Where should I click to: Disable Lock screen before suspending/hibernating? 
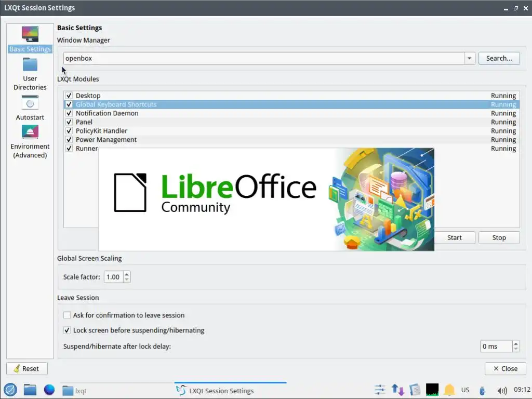(x=67, y=330)
